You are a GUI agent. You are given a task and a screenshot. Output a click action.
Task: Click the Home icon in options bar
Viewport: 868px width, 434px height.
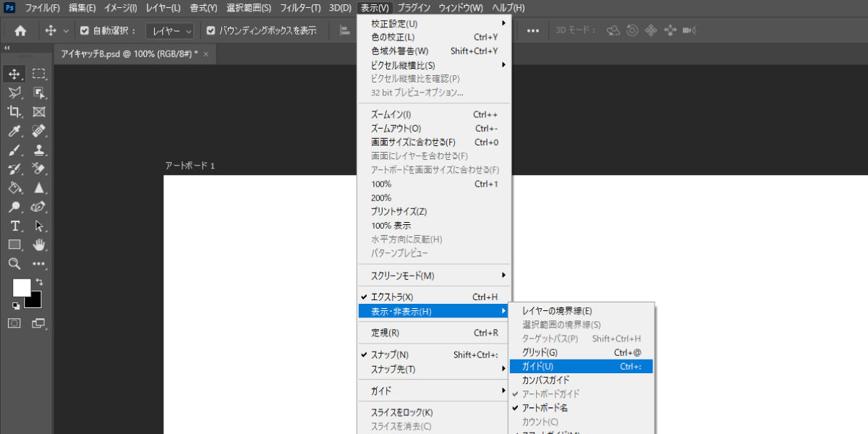[20, 30]
